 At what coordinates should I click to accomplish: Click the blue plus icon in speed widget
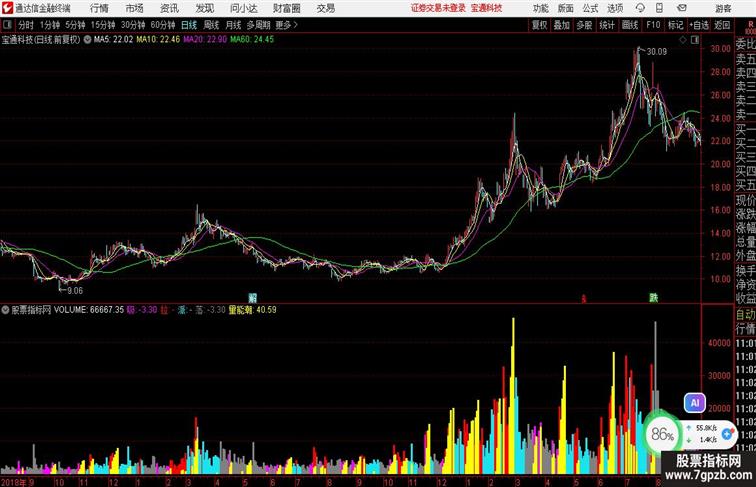coord(727,434)
